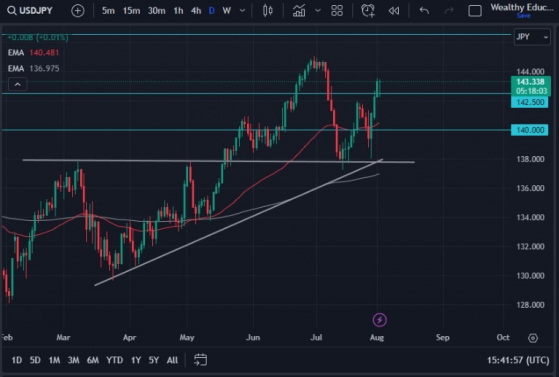Click the 15:41:57 (UTC) timezone clock
This screenshot has height=377, width=559.
coord(518,360)
